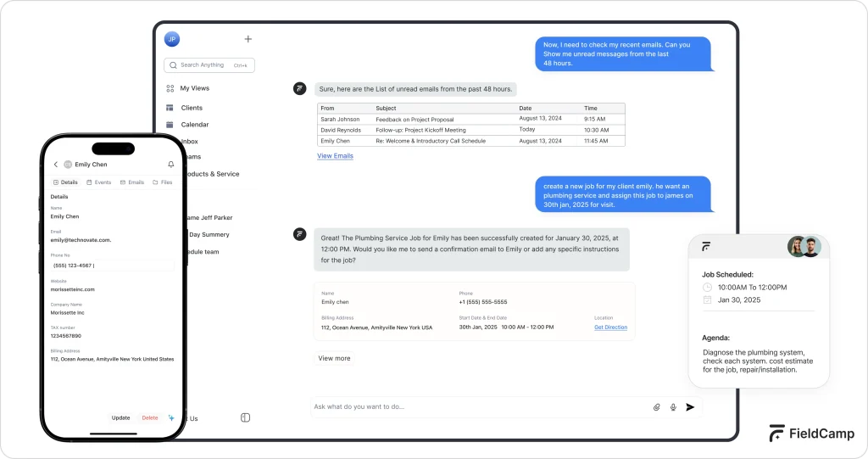Viewport: 868px width, 459px height.
Task: Open Day Summery chat history item
Action: [x=209, y=234]
